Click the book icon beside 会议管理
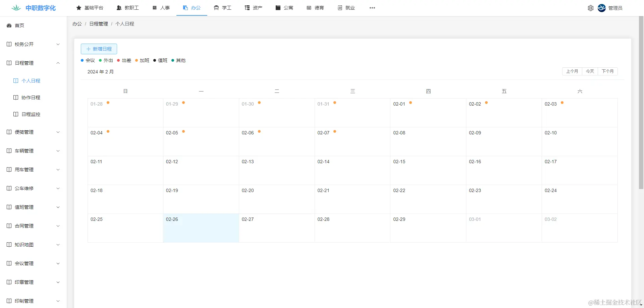 tap(9, 263)
